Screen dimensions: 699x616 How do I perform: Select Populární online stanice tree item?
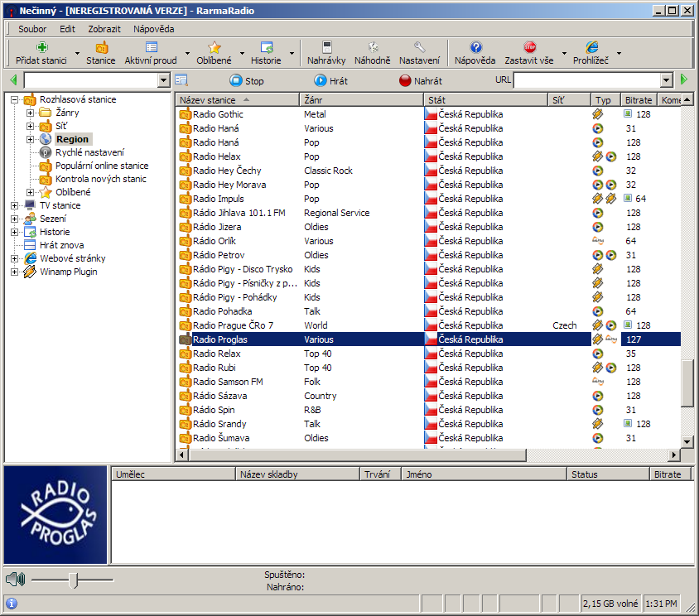(102, 166)
